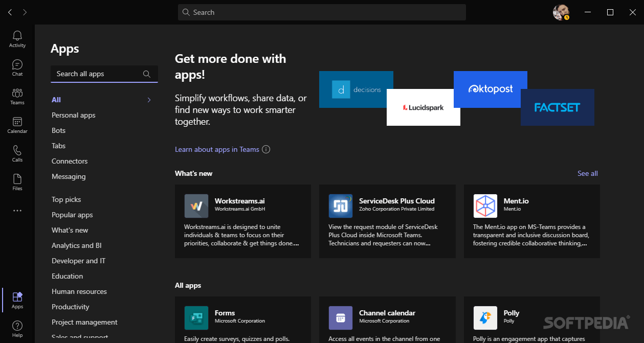Screen dimensions: 644x343
Task: Open Learn about apps in Teams
Action: pos(216,149)
